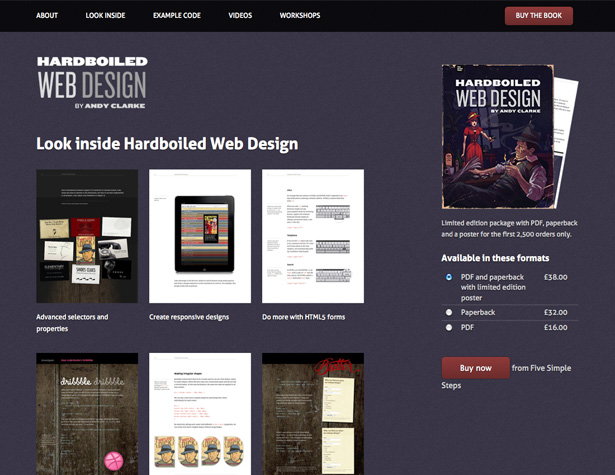Open the business cards page thumbnail
615x475 pixels.
click(87, 236)
